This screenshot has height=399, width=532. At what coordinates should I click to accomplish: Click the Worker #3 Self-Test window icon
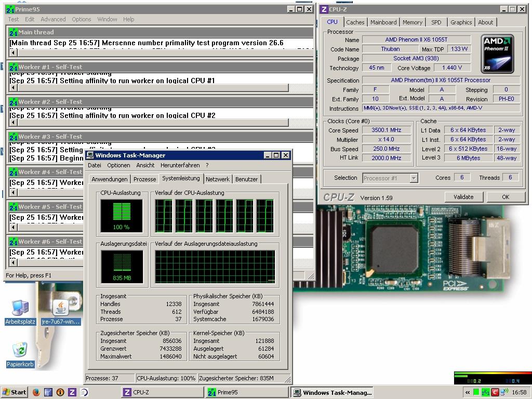(14, 137)
